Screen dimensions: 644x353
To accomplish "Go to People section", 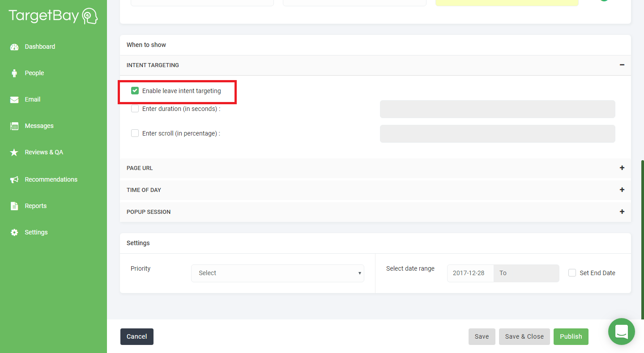I will [x=34, y=73].
